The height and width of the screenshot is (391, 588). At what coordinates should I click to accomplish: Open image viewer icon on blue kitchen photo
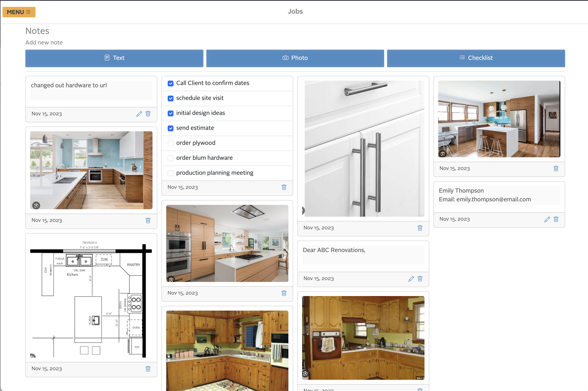[x=36, y=205]
